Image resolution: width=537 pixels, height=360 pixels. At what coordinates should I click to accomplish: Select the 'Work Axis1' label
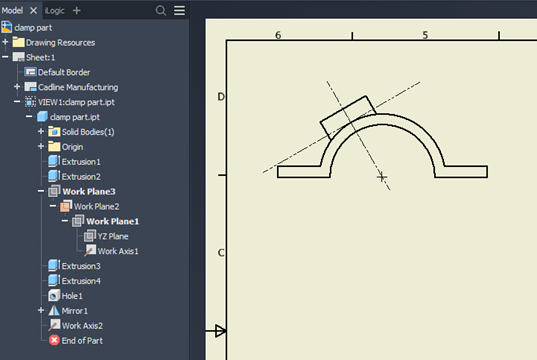pos(118,251)
